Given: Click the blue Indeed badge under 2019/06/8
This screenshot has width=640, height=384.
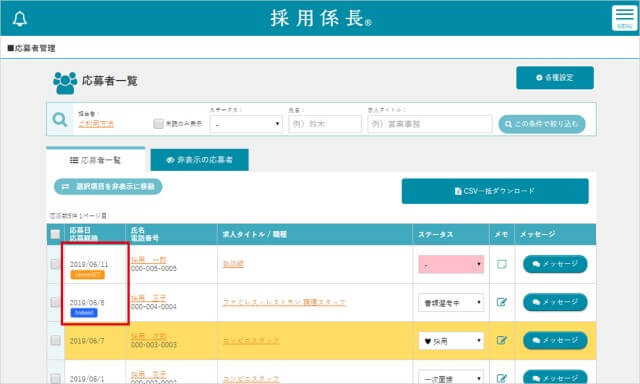Looking at the screenshot, I should click(84, 313).
